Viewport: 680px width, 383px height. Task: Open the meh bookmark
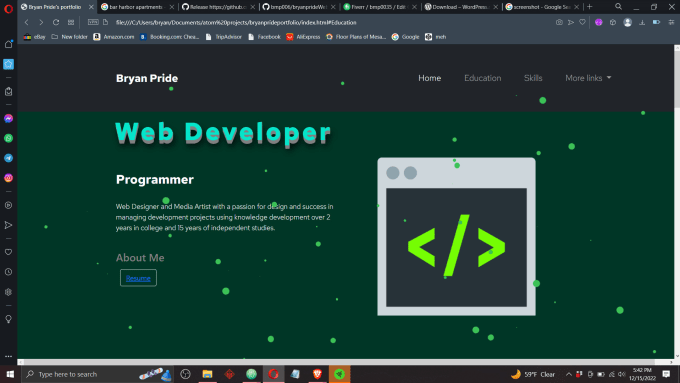[435, 37]
